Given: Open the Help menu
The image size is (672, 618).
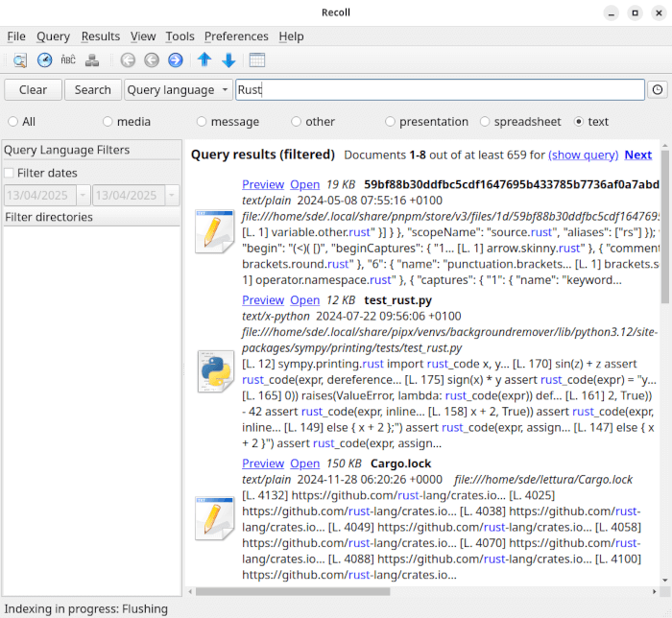Looking at the screenshot, I should 292,36.
